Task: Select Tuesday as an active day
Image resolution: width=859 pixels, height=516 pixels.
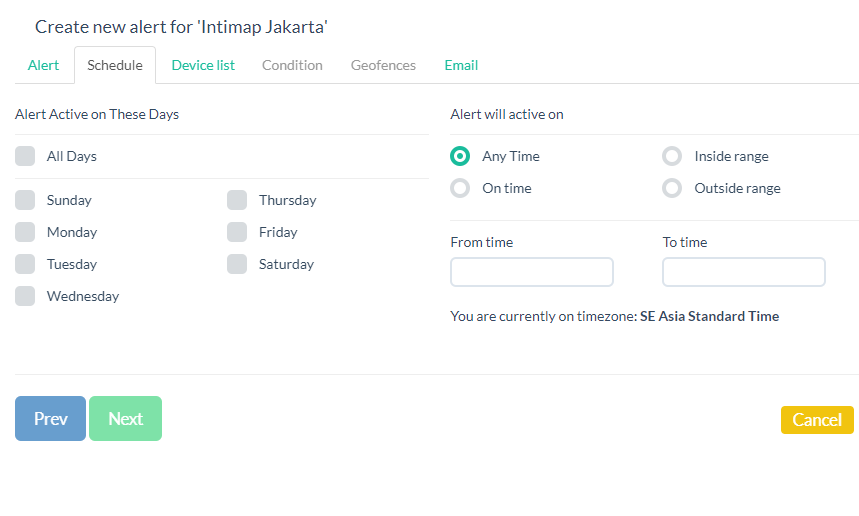Action: pyautogui.click(x=25, y=264)
